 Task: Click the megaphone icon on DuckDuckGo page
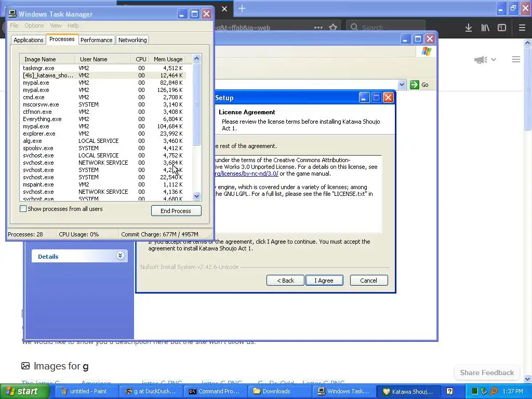[x=481, y=60]
